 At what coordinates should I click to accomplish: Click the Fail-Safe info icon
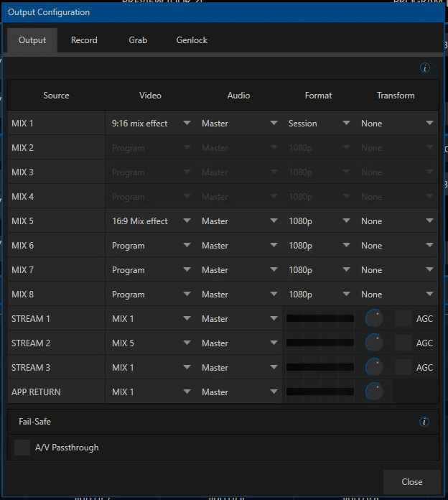tap(424, 422)
